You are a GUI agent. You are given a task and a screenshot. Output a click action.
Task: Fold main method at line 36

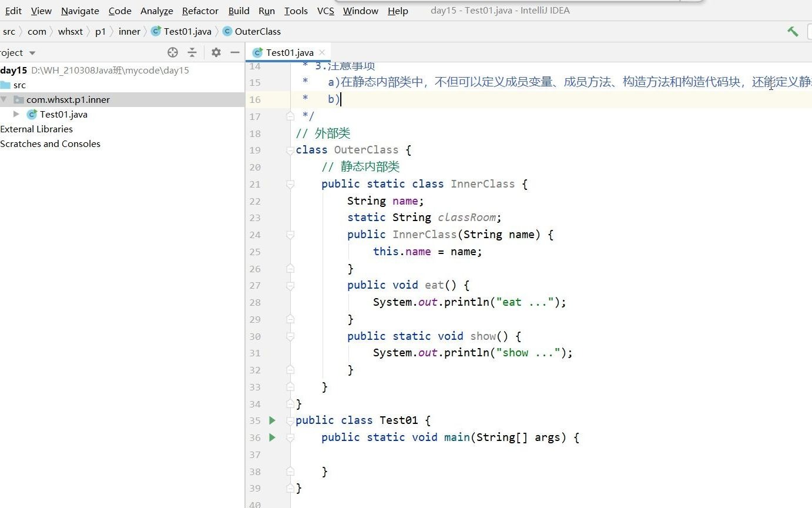click(x=290, y=437)
